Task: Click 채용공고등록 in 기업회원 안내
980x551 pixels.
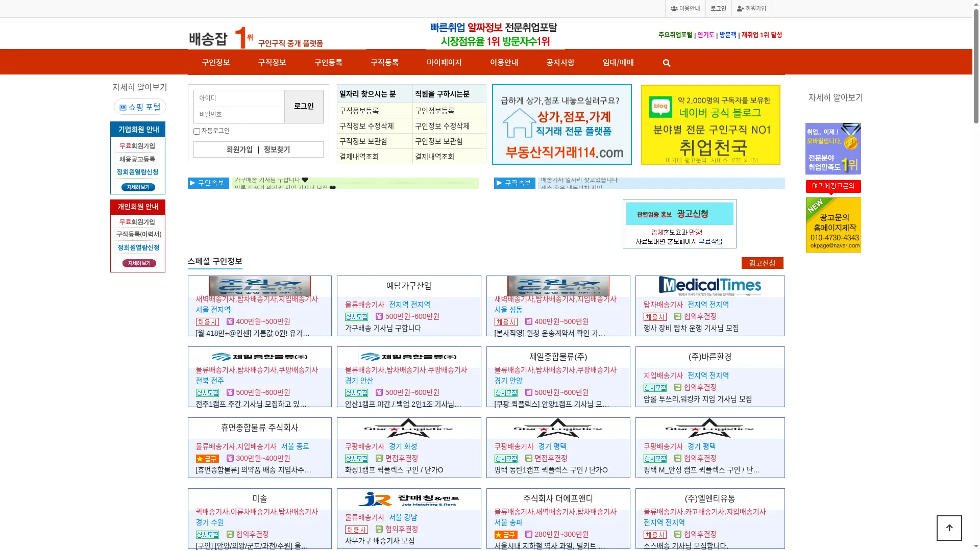Action: 137,159
